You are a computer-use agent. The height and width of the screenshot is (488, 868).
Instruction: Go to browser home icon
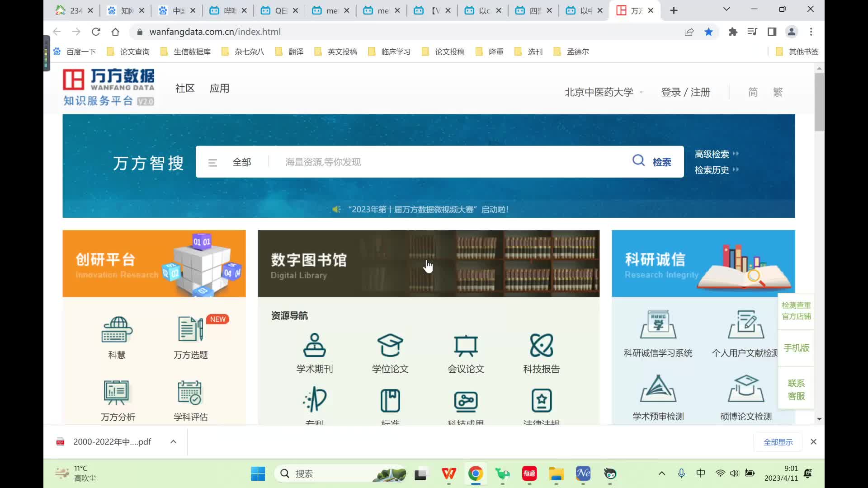pos(115,32)
